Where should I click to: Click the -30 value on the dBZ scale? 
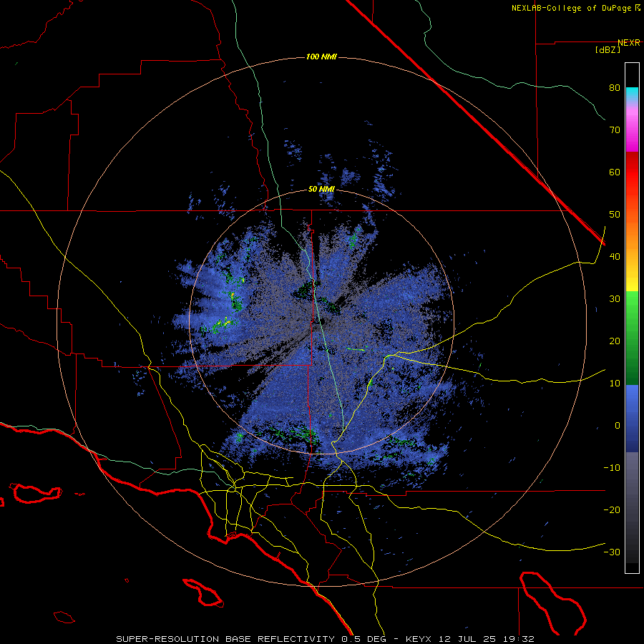612,552
